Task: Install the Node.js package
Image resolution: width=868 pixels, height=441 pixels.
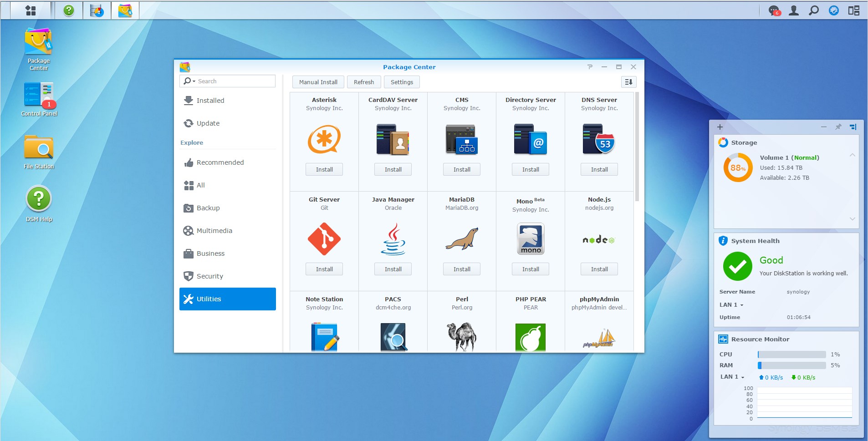Action: [599, 269]
